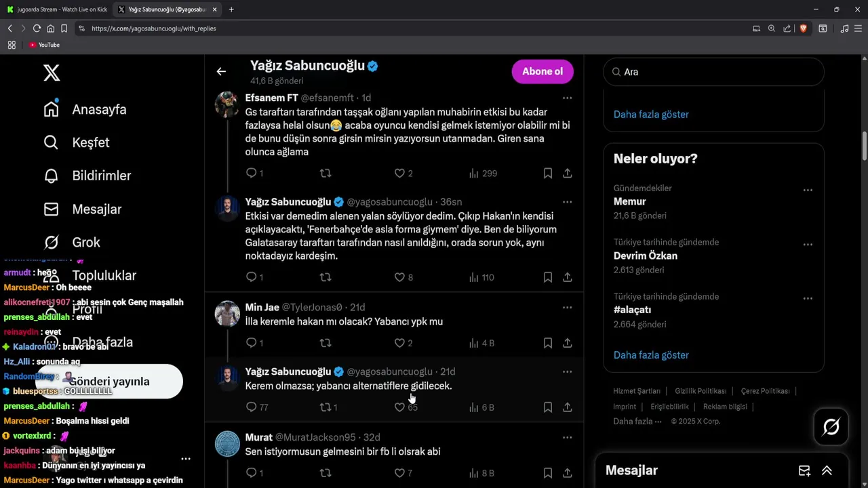
Task: Go back using the arrow beside Yağız Sabuncuoğlu
Action: coord(221,71)
